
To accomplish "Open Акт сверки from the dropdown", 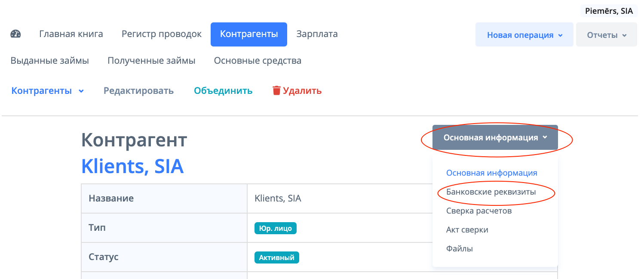I will 467,230.
